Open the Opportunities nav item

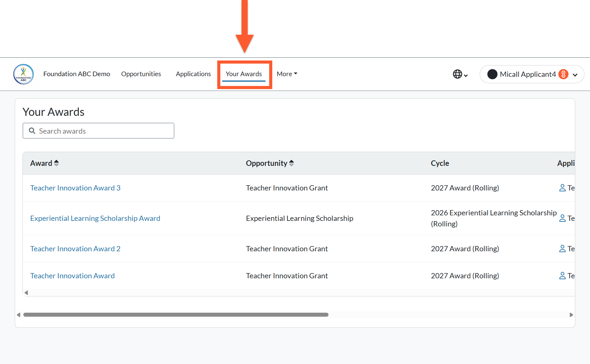[x=141, y=74]
